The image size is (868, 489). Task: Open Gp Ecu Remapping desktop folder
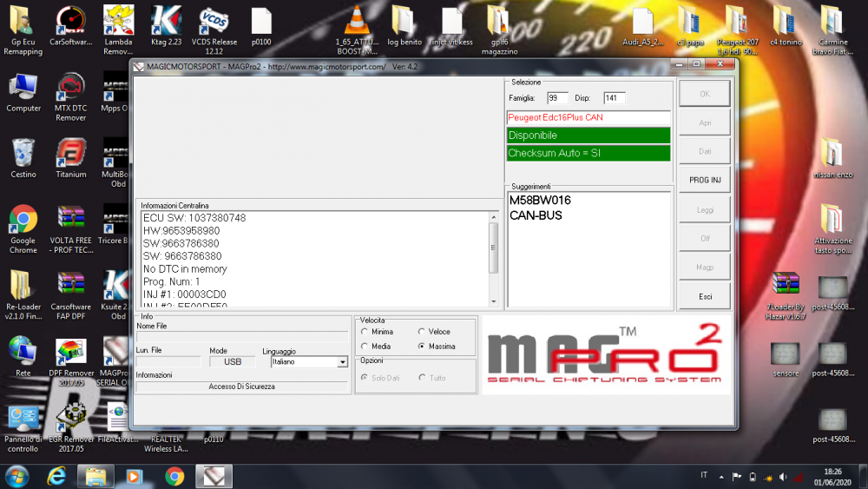(23, 30)
